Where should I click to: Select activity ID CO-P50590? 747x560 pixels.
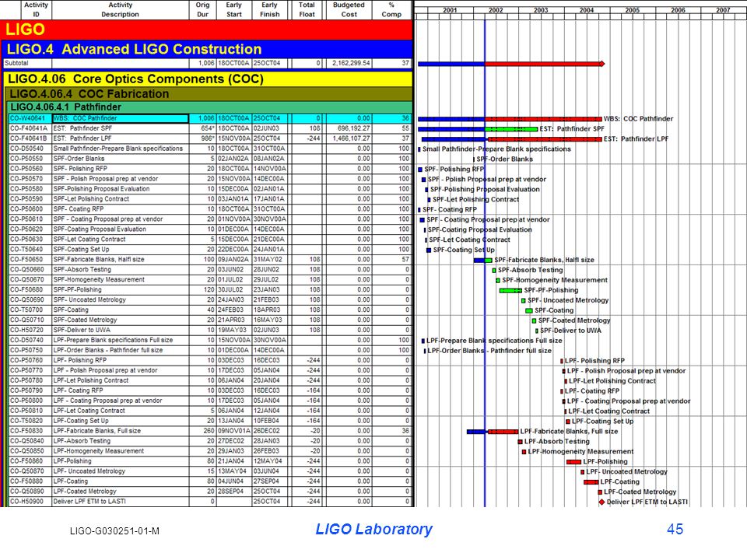26,198
